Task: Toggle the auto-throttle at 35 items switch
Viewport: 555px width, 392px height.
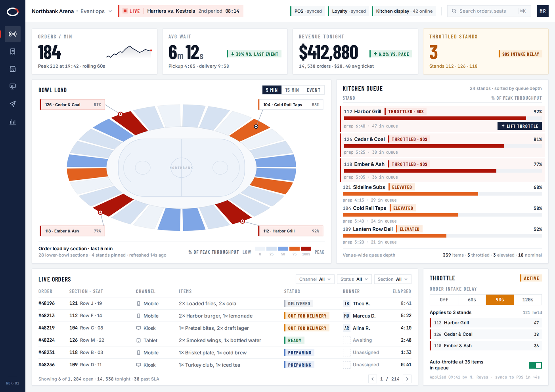Action: pos(536,365)
